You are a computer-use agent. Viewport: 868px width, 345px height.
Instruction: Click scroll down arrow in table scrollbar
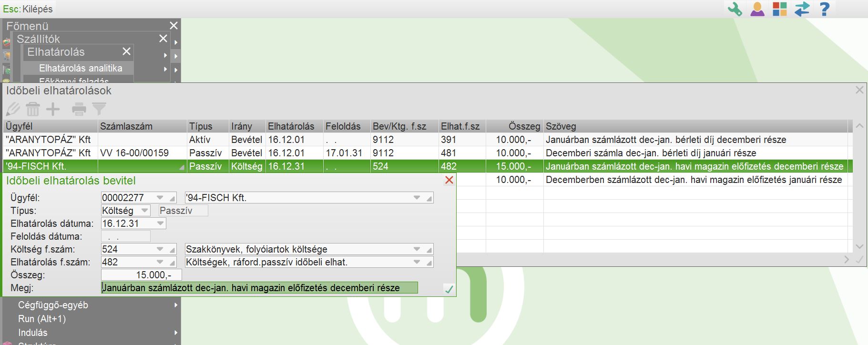pos(859,246)
